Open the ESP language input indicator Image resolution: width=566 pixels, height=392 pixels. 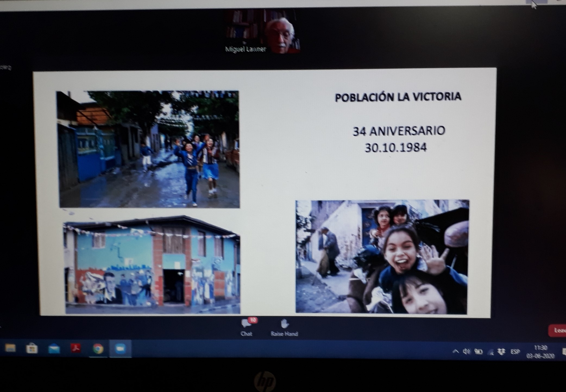pyautogui.click(x=515, y=352)
